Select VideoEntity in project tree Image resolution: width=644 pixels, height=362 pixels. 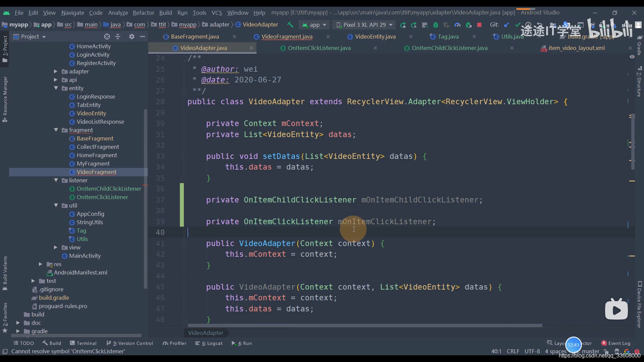point(91,113)
